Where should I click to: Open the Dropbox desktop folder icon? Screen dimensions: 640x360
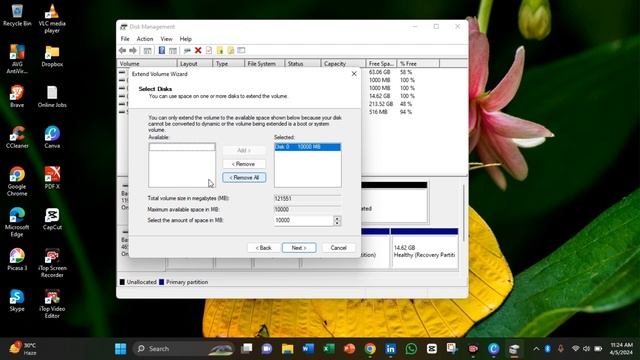(x=52, y=56)
